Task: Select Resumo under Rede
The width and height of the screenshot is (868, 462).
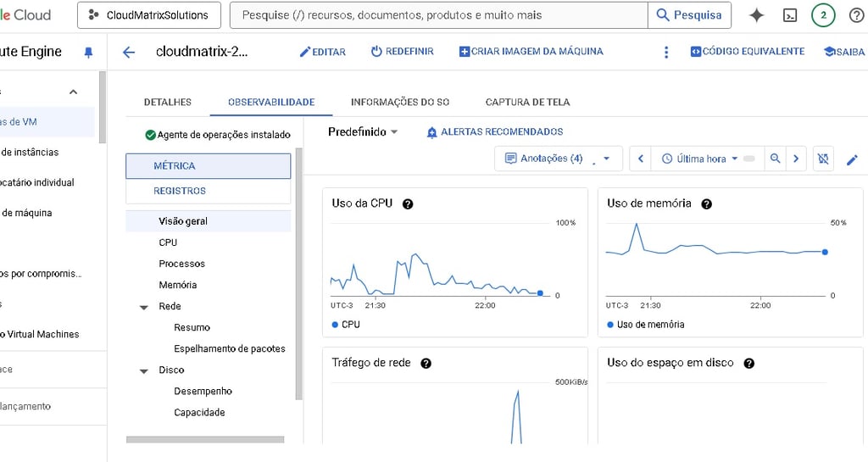Action: (192, 327)
